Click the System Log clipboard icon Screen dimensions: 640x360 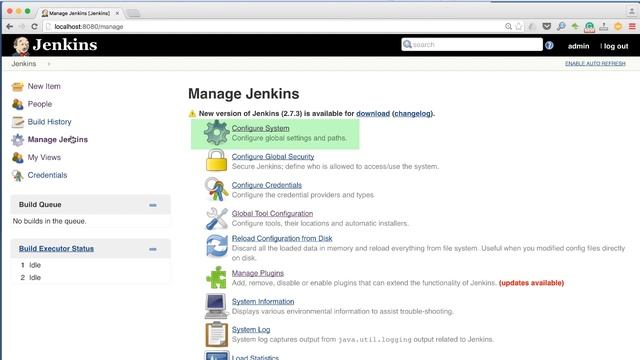[216, 334]
